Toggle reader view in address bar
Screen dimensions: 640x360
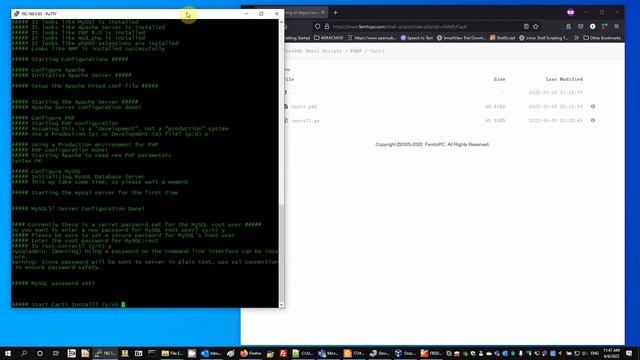click(x=526, y=27)
